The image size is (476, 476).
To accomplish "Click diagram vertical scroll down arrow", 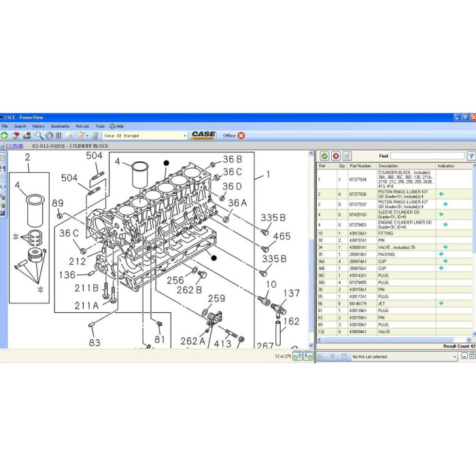I will [311, 345].
